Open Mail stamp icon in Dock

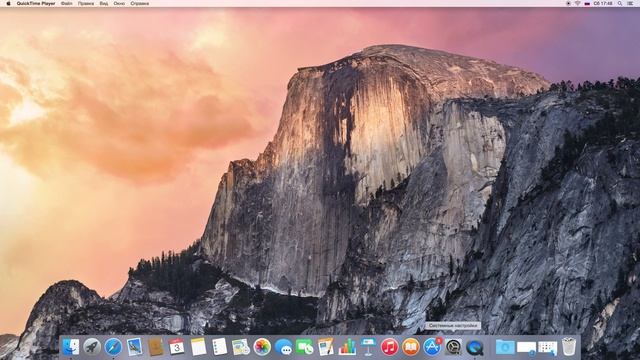pyautogui.click(x=134, y=347)
